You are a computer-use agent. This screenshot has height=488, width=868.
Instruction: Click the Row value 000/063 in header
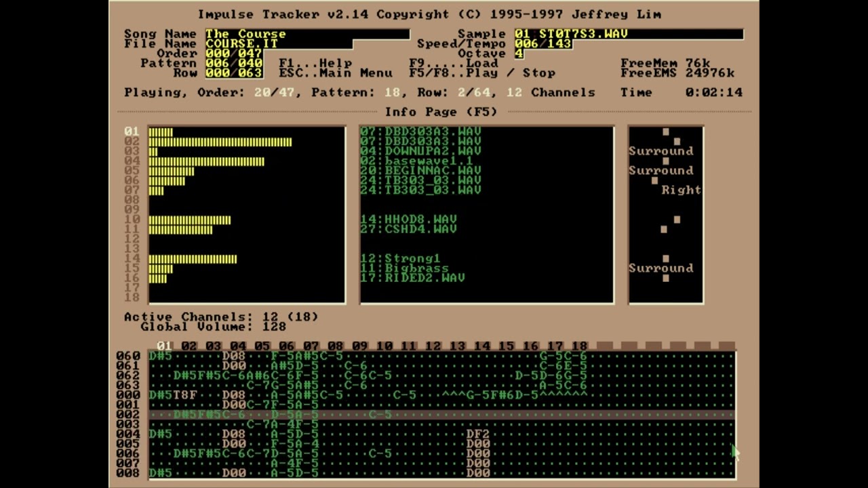(x=234, y=73)
